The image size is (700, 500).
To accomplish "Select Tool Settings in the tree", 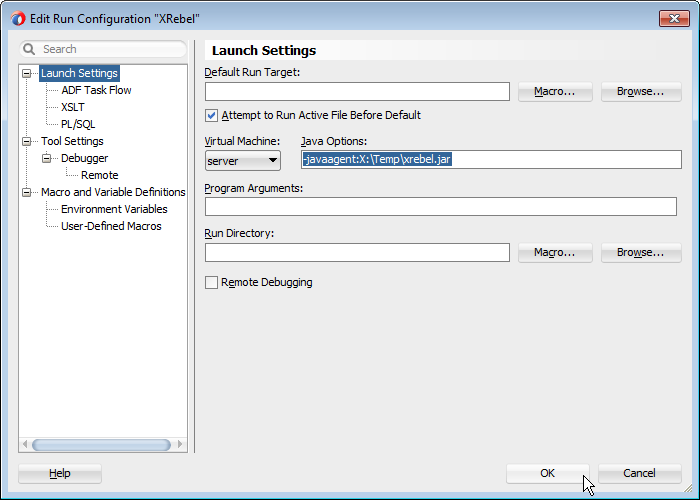I will (x=72, y=141).
